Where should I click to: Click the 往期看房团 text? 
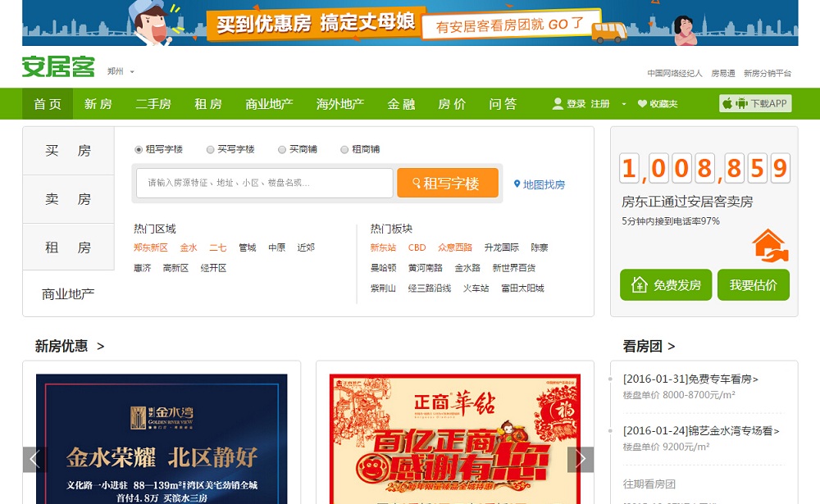(x=649, y=484)
